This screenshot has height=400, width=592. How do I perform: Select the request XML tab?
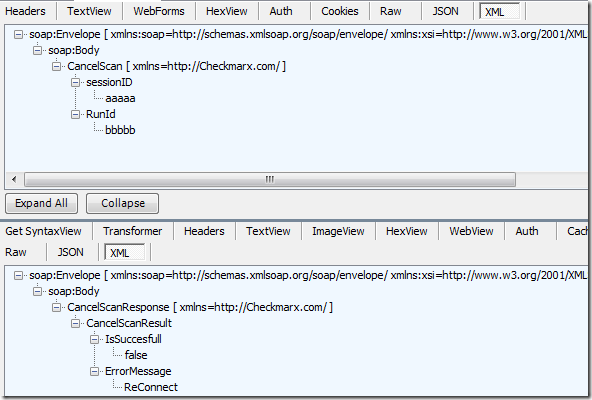click(x=499, y=11)
